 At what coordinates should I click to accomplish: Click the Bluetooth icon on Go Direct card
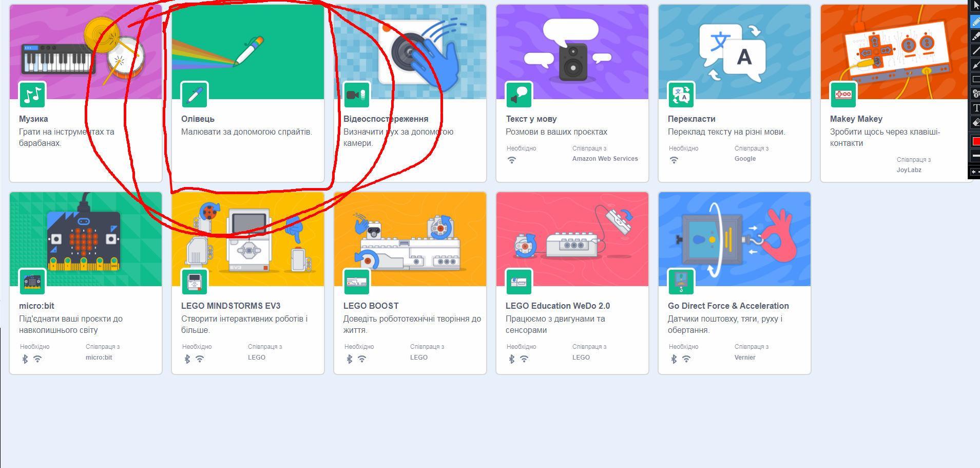pyautogui.click(x=674, y=359)
